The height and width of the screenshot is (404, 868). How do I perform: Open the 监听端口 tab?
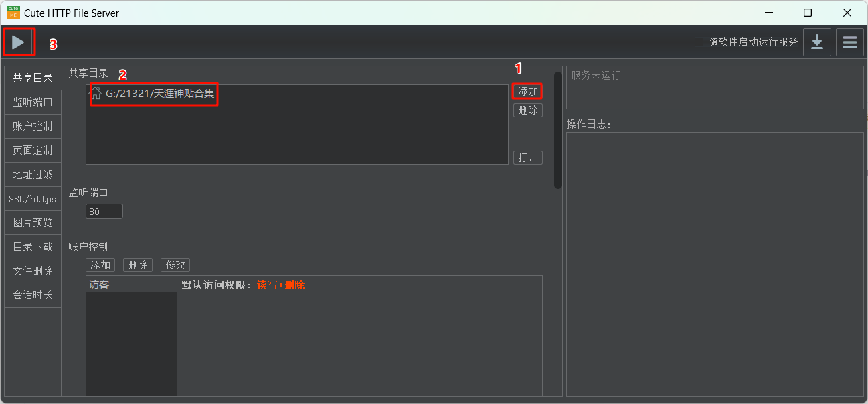33,103
